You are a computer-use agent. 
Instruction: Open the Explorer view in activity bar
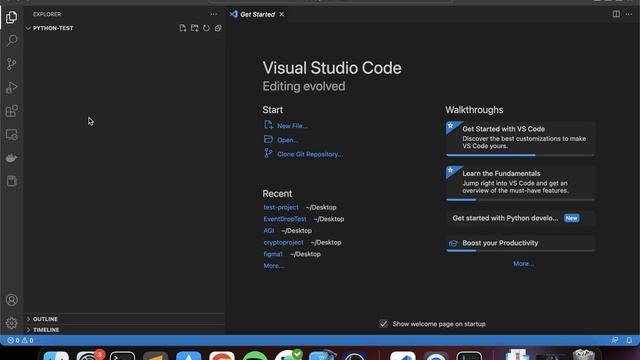coord(11,17)
